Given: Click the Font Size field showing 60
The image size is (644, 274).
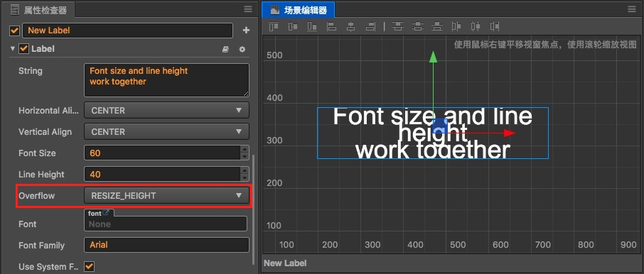Looking at the screenshot, I should 162,153.
